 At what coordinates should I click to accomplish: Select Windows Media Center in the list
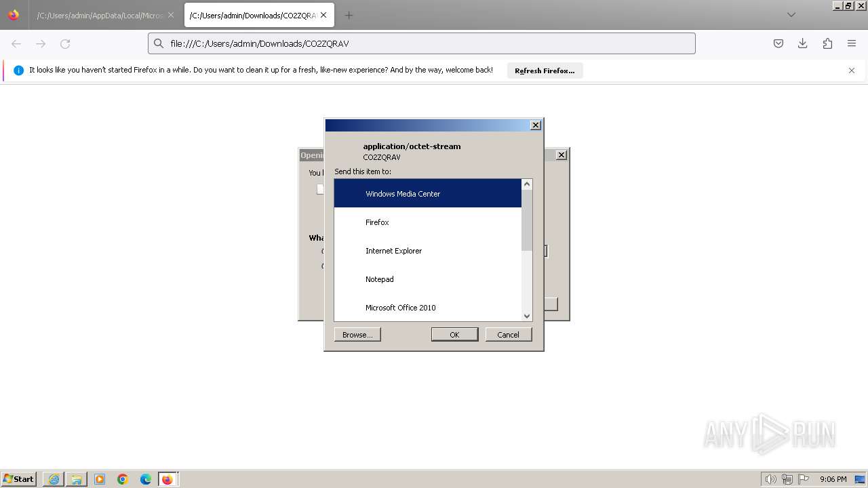427,193
